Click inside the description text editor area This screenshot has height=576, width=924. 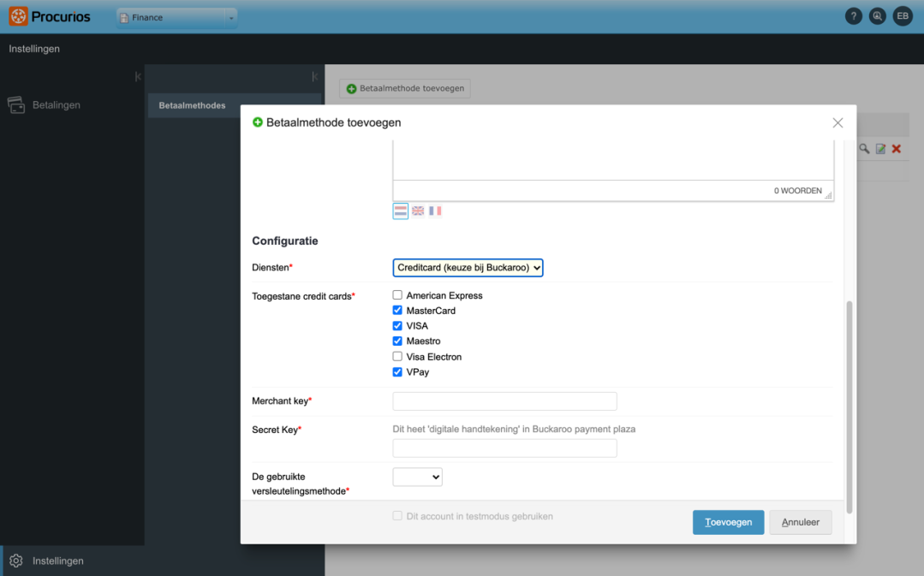click(x=613, y=160)
